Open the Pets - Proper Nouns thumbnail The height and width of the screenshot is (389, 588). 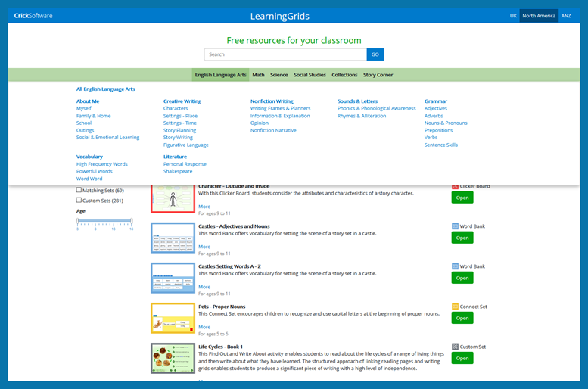coord(173,318)
